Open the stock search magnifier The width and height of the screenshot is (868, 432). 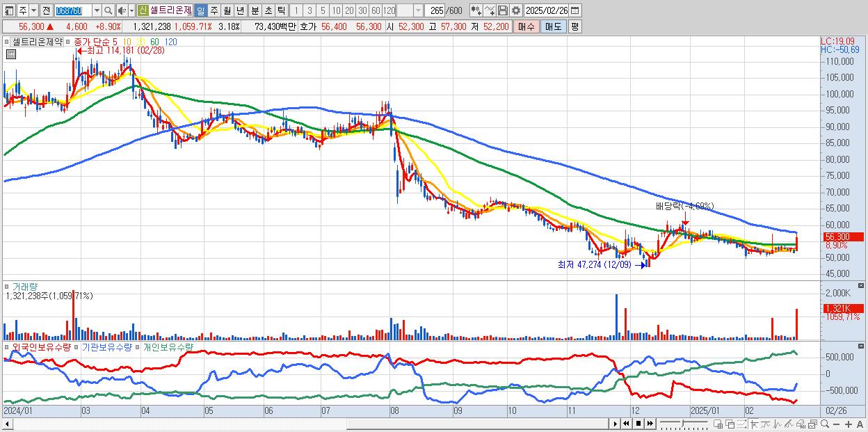click(x=108, y=10)
